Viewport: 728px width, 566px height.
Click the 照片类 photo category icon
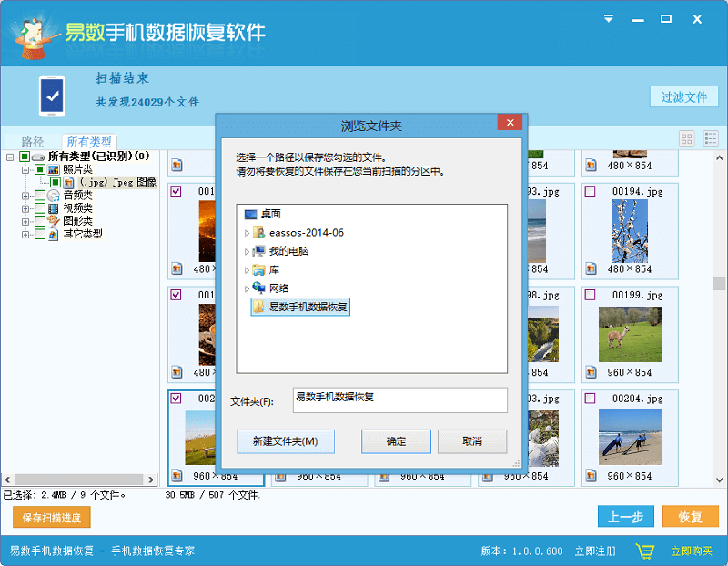click(54, 169)
